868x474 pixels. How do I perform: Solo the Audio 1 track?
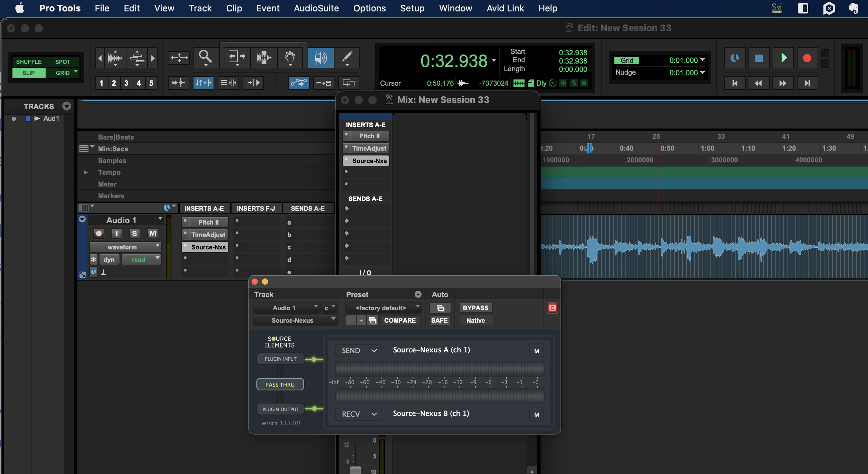134,234
